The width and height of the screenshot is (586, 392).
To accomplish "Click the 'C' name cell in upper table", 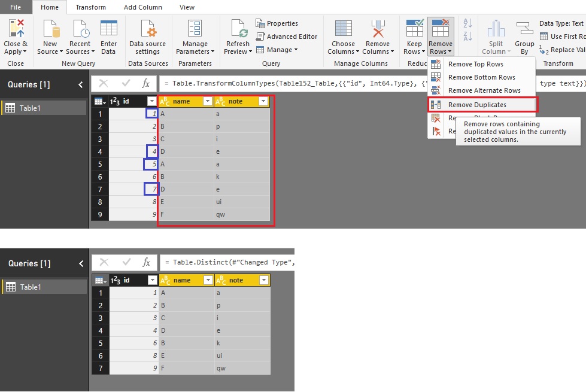I will pos(186,139).
